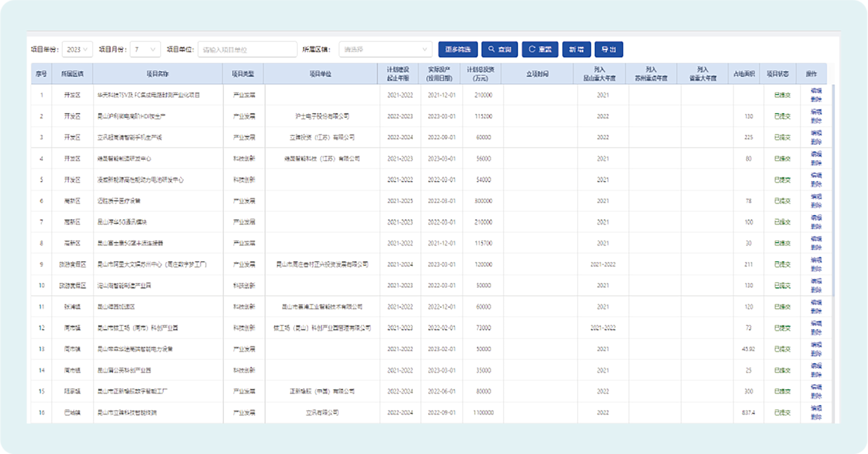Click the 导出 export button
Screen dimensions: 868x454
point(609,49)
